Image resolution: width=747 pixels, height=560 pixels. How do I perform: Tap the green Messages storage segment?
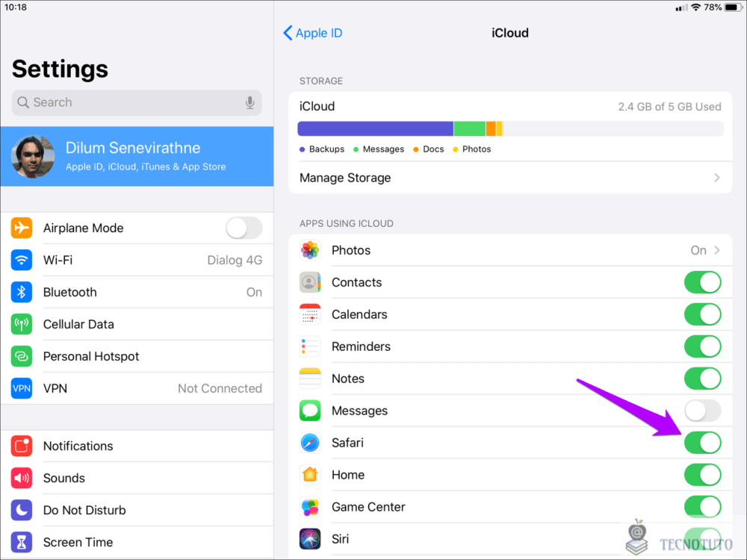pos(470,128)
